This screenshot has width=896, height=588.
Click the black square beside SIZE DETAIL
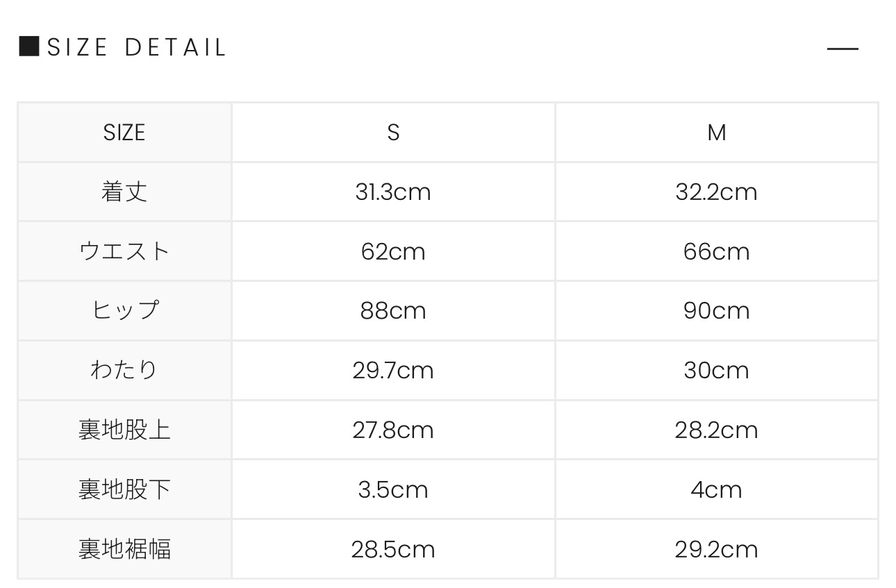(x=29, y=47)
